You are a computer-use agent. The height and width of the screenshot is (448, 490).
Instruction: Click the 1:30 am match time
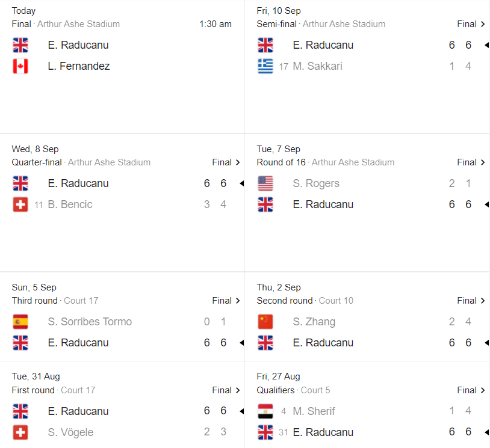(x=216, y=24)
